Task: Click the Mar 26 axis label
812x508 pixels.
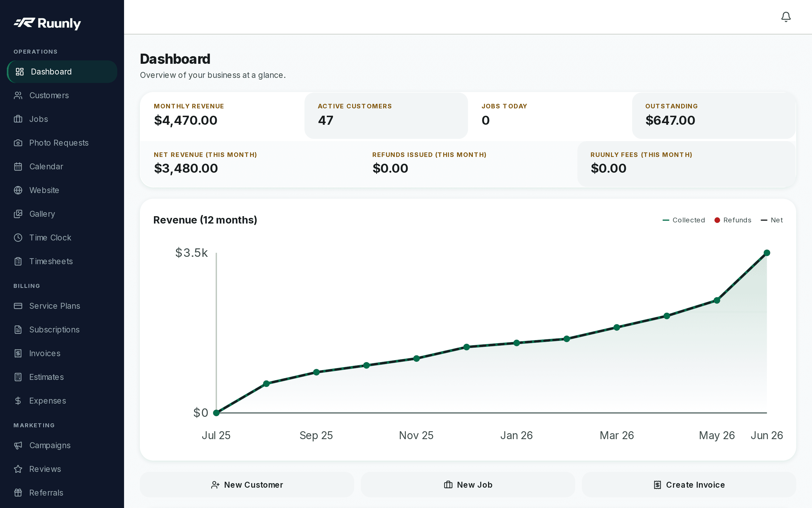Action: coord(617,435)
